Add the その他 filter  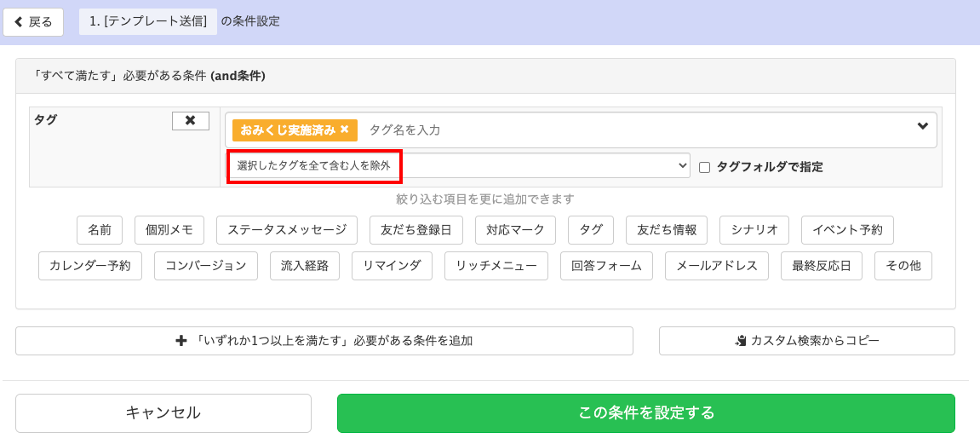903,266
